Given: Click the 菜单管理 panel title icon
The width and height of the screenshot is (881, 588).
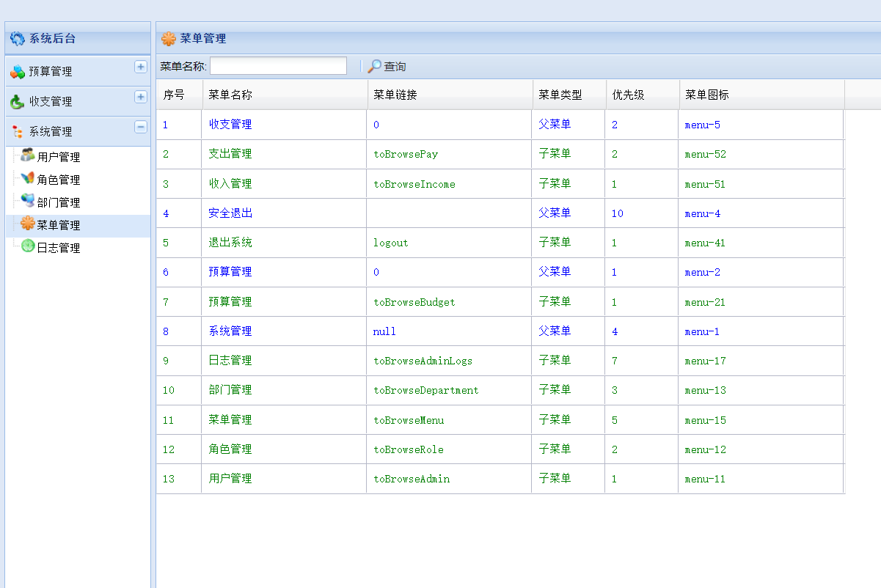Looking at the screenshot, I should pos(169,39).
